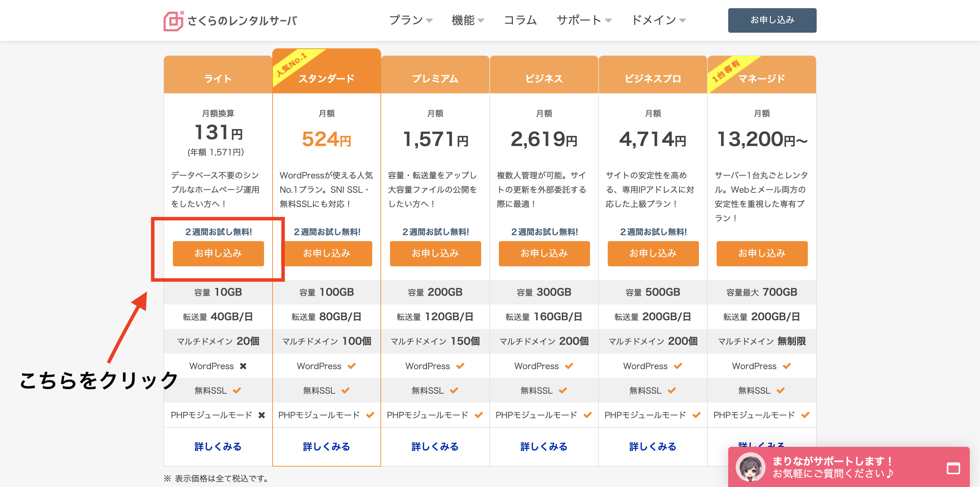This screenshot has width=980, height=487.
Task: Click WordPress check mark in スタンダード column
Action: point(352,366)
